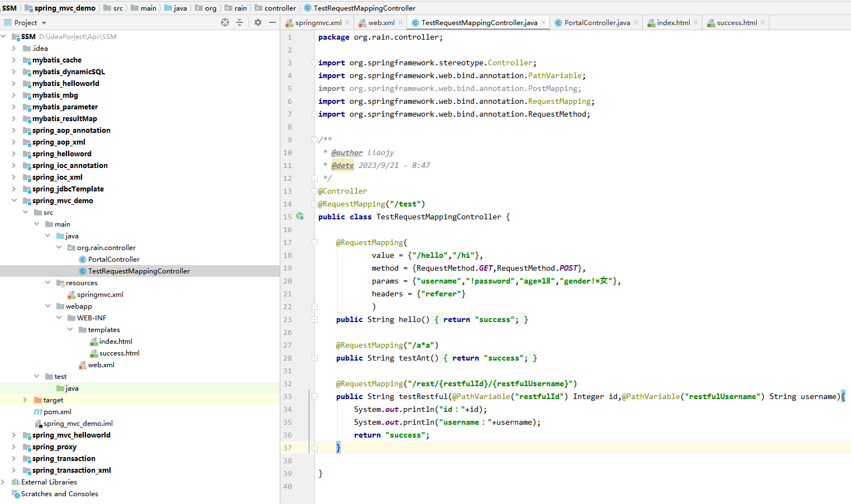Open springmvc.xml in the project tree
This screenshot has height=504, width=851.
[100, 295]
